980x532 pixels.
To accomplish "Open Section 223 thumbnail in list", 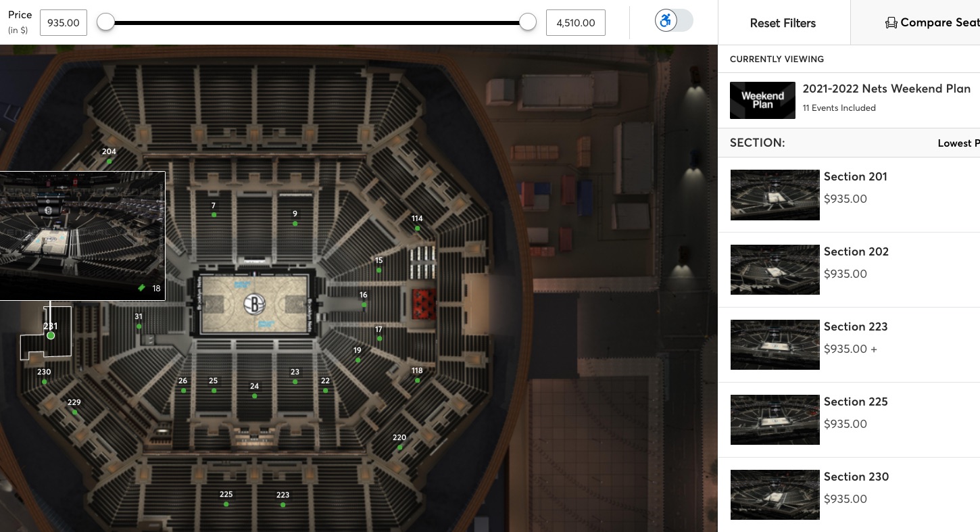I will [775, 345].
